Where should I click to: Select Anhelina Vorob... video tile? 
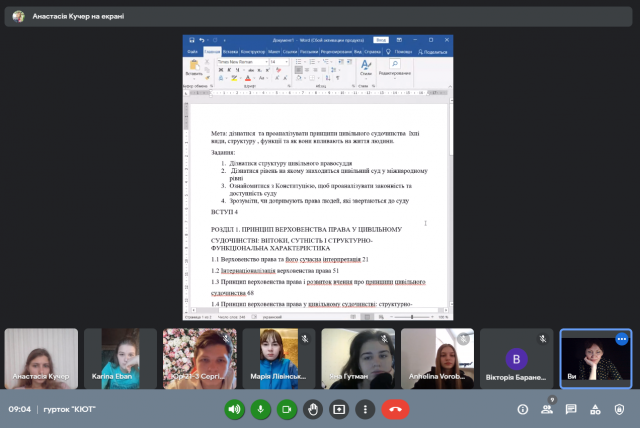(x=437, y=359)
